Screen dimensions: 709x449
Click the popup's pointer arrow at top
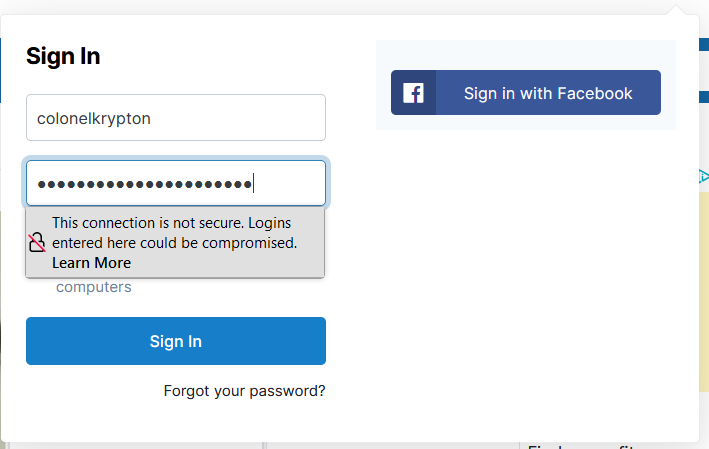pyautogui.click(x=676, y=9)
